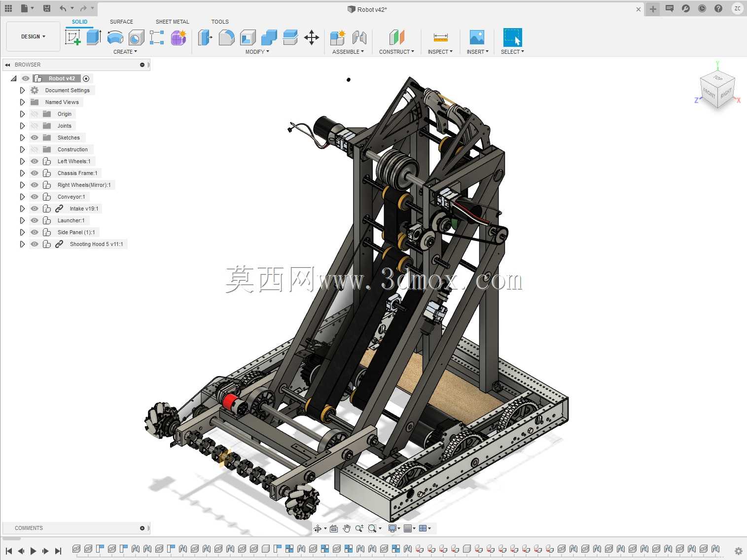The height and width of the screenshot is (560, 747).
Task: Collapse the Robot v42 root node
Action: coord(14,78)
